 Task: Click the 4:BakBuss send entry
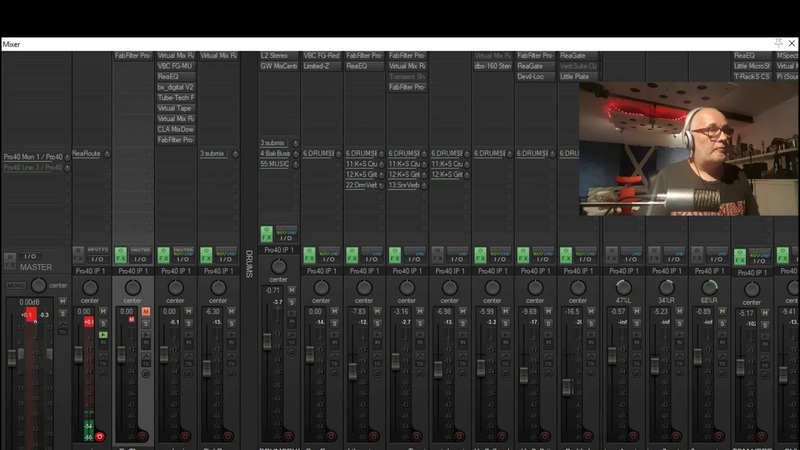[274, 154]
